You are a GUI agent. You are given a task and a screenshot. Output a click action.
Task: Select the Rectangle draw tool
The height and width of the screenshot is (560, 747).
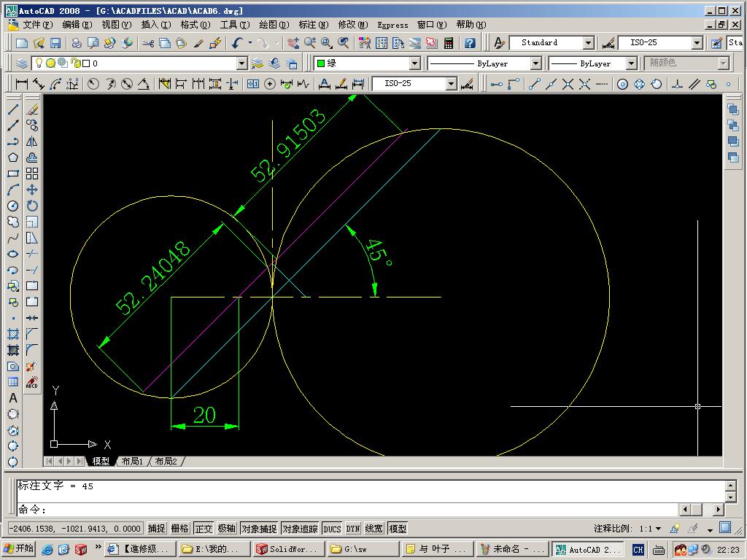13,174
